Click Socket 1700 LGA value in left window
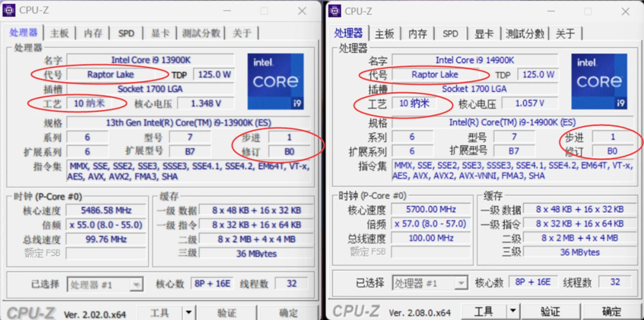The width and height of the screenshot is (644, 320). click(150, 88)
